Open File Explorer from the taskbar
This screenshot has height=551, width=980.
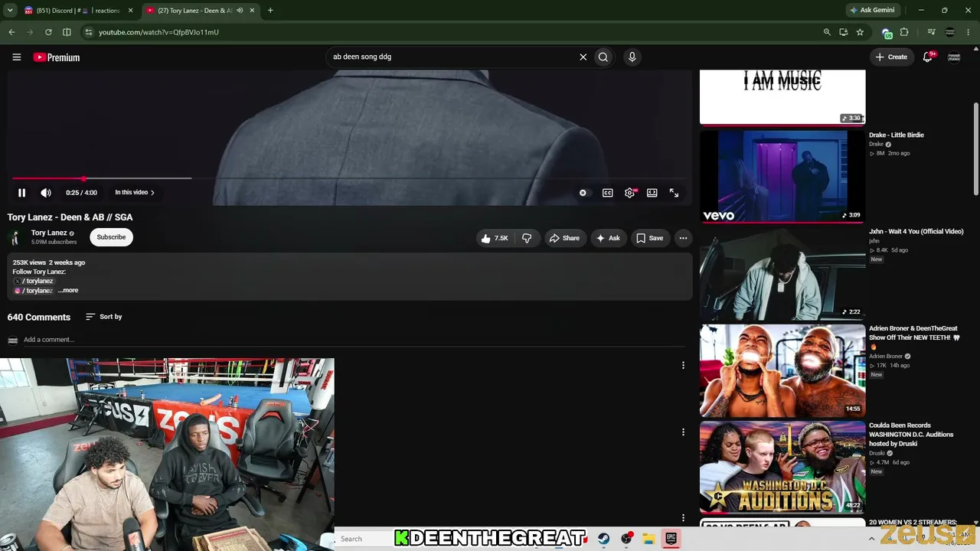pos(648,539)
